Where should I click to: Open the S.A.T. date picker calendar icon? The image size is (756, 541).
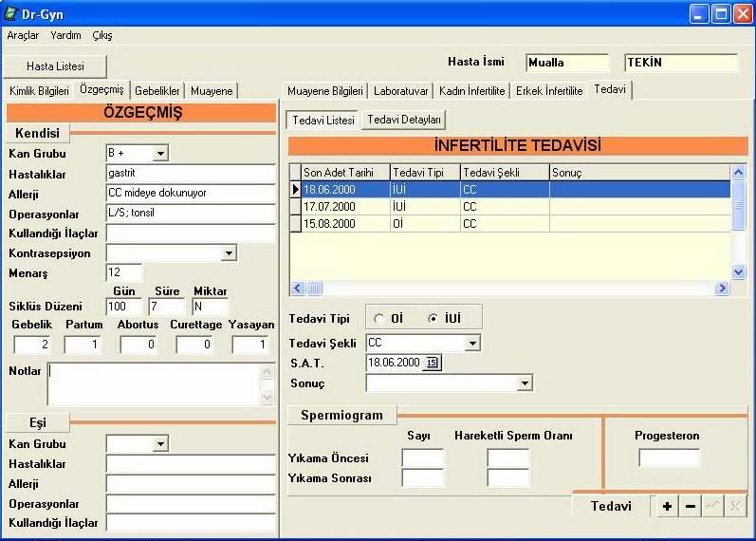433,363
